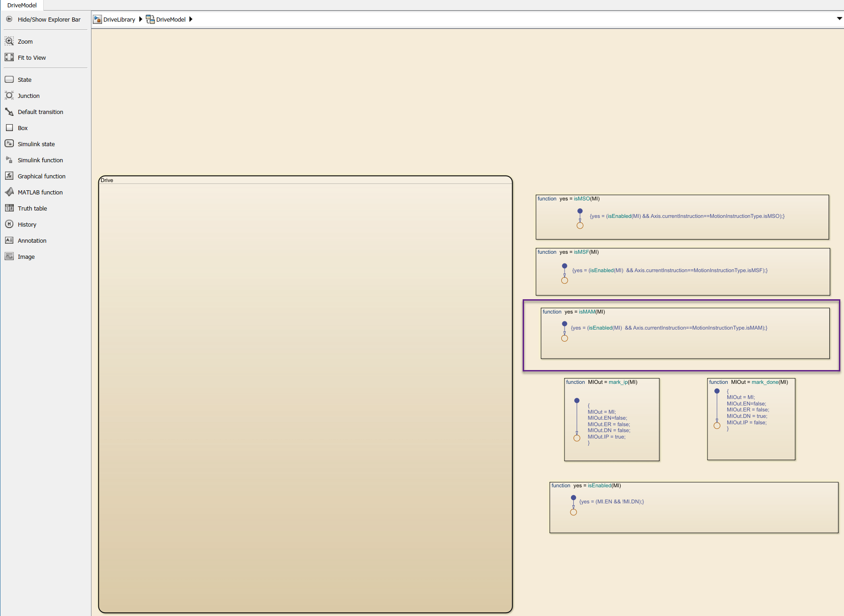Screen dimensions: 844x616
Task: Switch to the DriveModel tab
Action: tap(22, 5)
